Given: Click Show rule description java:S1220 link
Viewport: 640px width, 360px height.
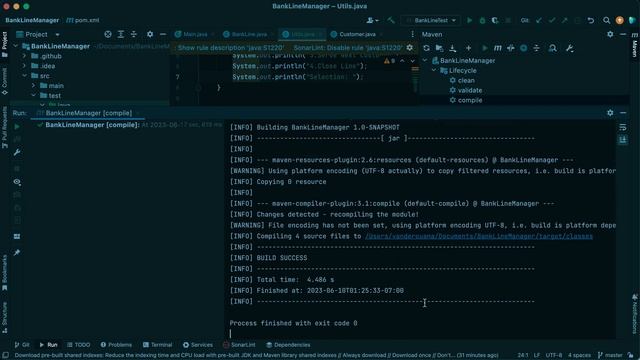Looking at the screenshot, I should 230,48.
